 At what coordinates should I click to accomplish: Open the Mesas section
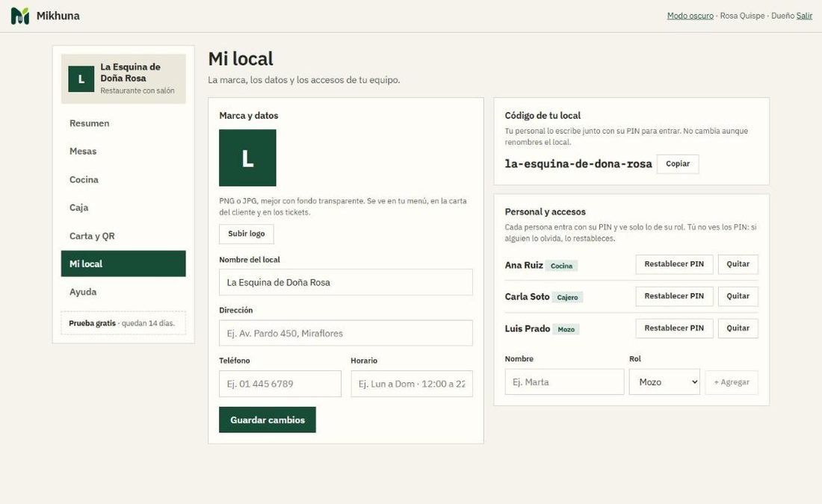(123, 151)
